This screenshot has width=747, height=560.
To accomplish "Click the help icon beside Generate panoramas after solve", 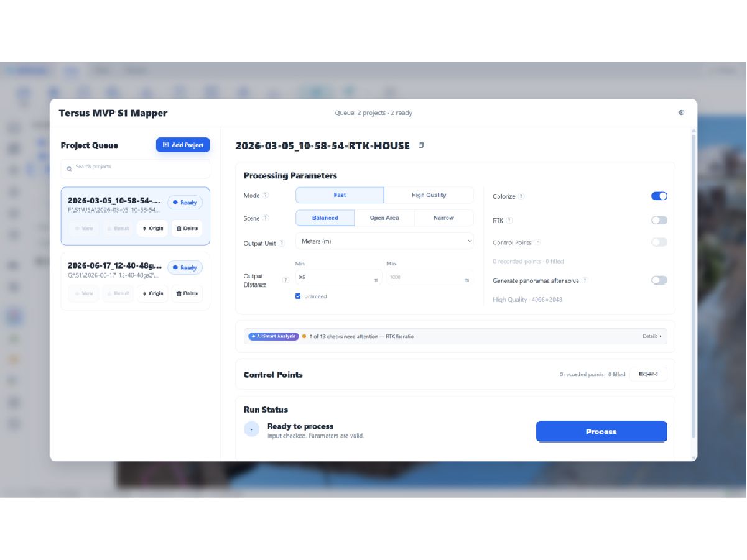I will coord(585,280).
